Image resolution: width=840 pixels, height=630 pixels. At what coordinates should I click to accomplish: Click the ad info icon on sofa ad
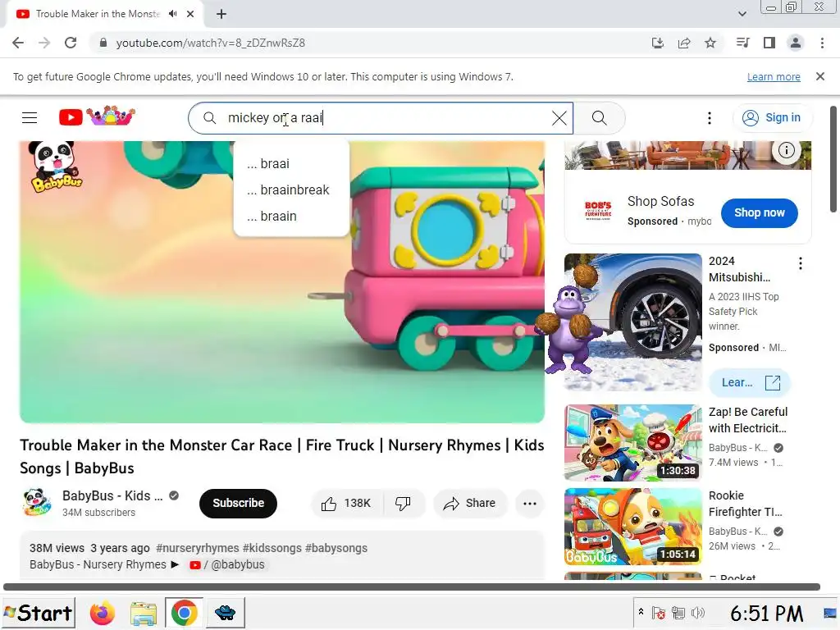786,151
